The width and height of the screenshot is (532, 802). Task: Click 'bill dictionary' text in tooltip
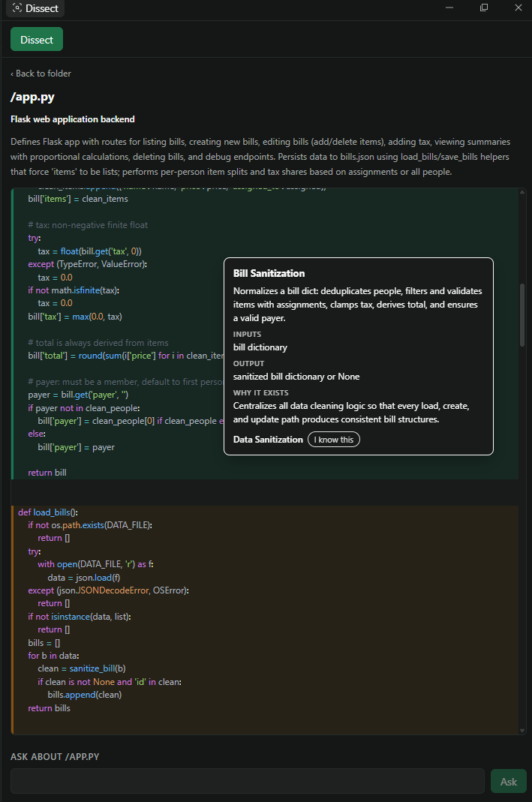click(260, 347)
